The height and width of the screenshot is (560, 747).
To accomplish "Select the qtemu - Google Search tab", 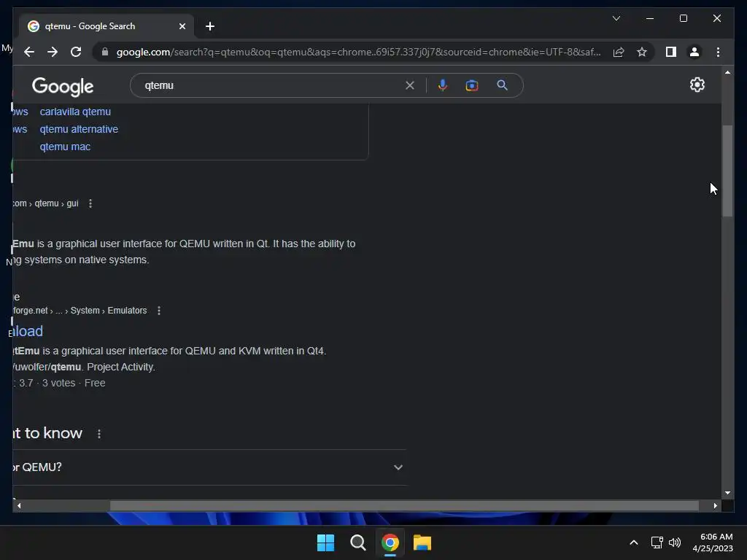I will [x=106, y=26].
